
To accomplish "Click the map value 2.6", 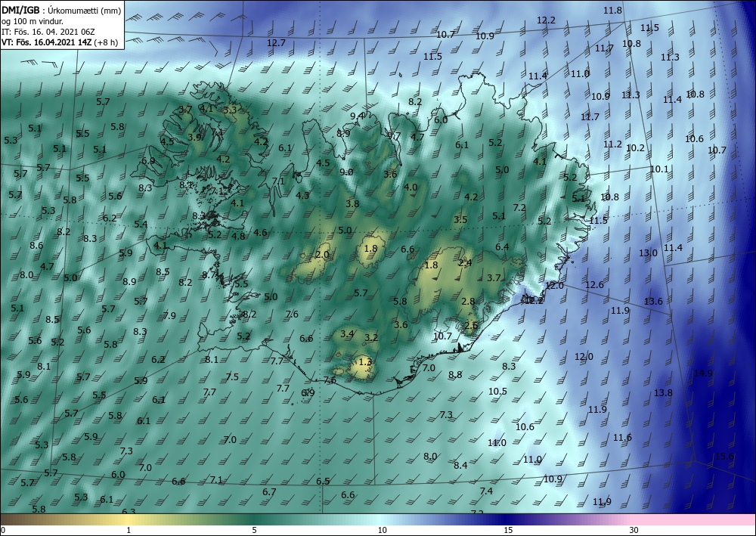I will [471, 325].
